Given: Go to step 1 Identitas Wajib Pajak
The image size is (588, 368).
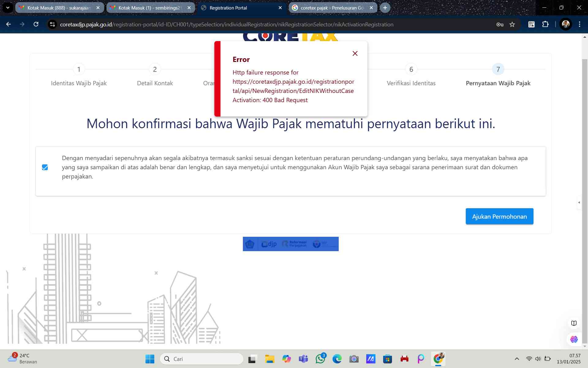Looking at the screenshot, I should (79, 70).
